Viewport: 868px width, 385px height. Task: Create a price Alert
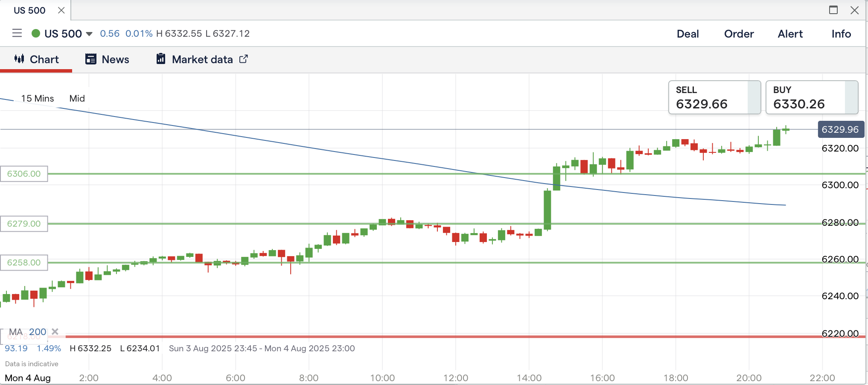(x=790, y=34)
